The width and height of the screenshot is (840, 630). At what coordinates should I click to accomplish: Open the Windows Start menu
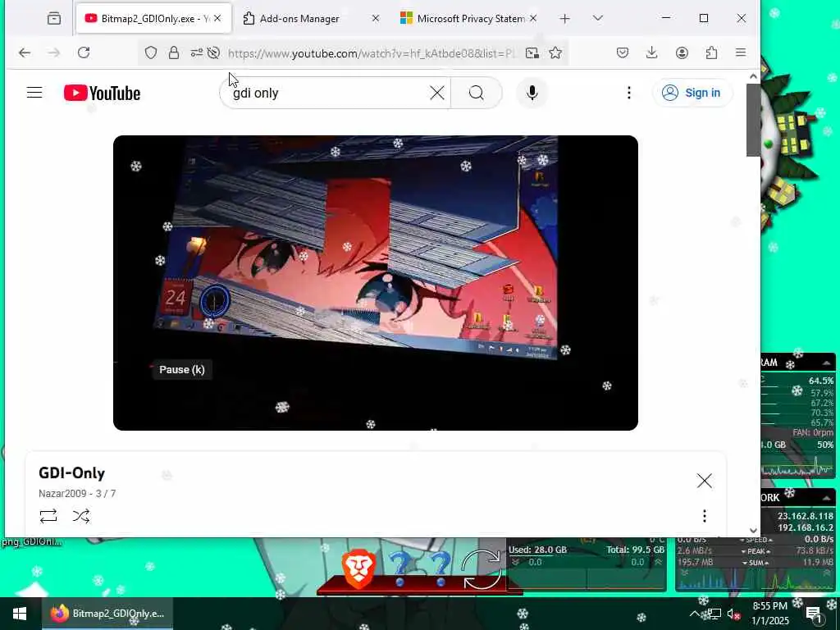pyautogui.click(x=20, y=614)
